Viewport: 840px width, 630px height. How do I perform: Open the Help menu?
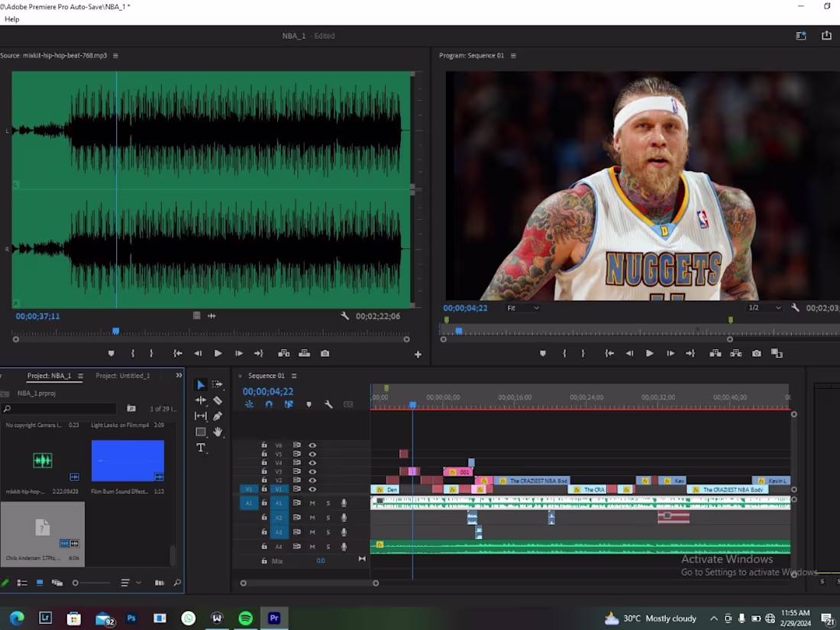11,19
